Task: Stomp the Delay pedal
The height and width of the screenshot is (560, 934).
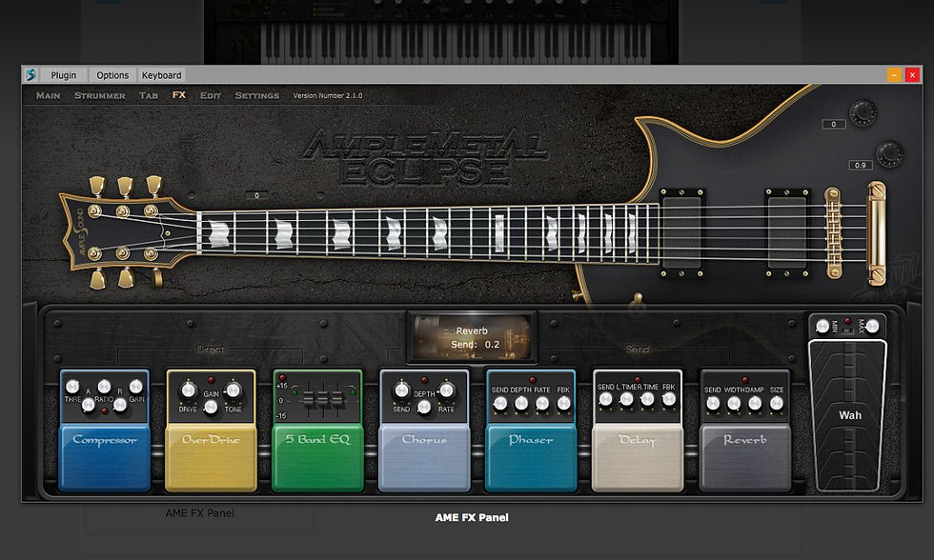Action: (x=638, y=458)
